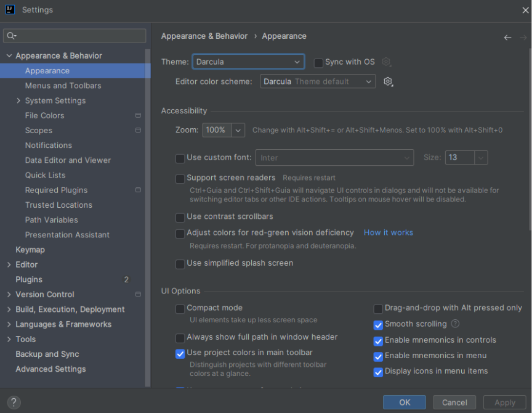Enable Sync with OS checkbox
Viewport: 532px width, 413px height.
(318, 63)
